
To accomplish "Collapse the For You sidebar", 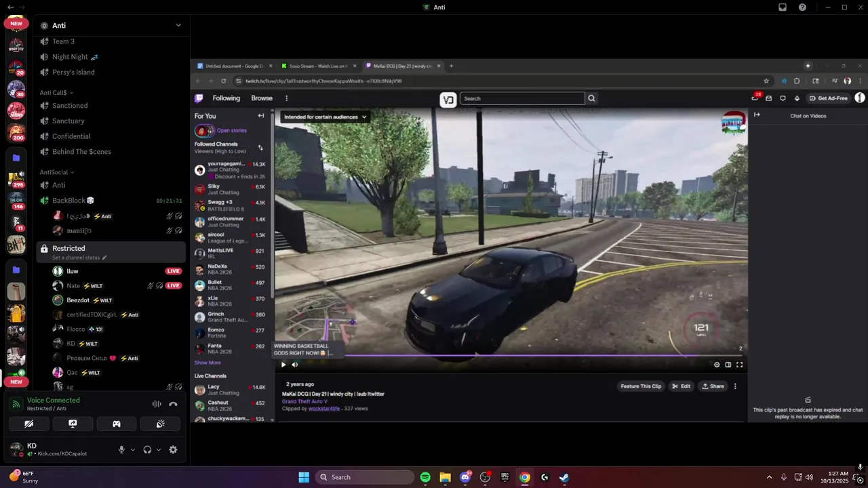I will click(261, 116).
